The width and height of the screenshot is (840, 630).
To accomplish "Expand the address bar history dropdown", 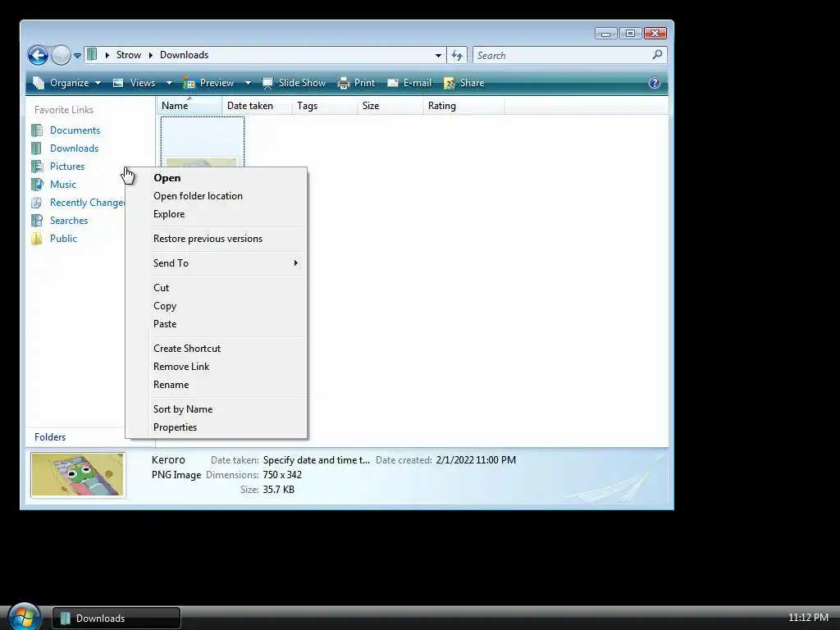I will point(438,55).
